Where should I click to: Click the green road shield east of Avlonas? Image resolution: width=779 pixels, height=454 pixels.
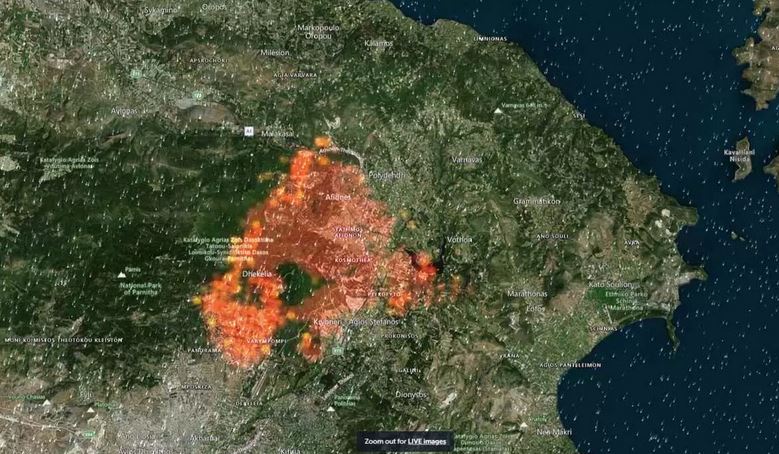point(197,96)
